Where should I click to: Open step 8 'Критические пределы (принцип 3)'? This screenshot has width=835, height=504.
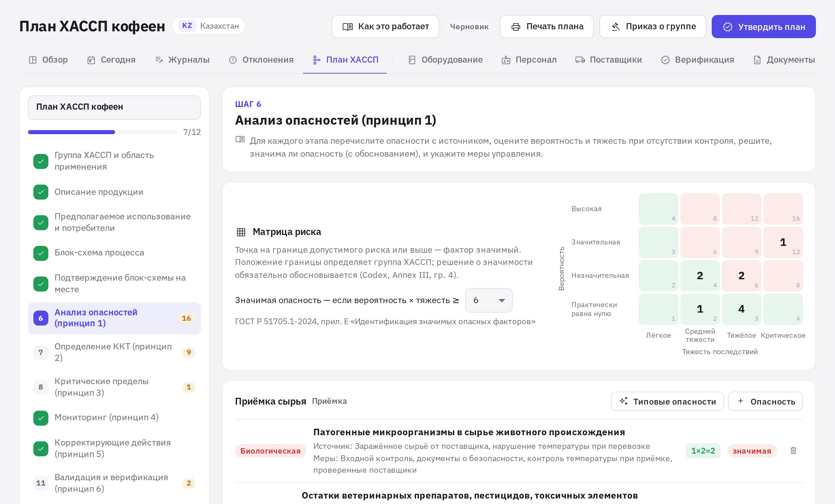pos(114,387)
